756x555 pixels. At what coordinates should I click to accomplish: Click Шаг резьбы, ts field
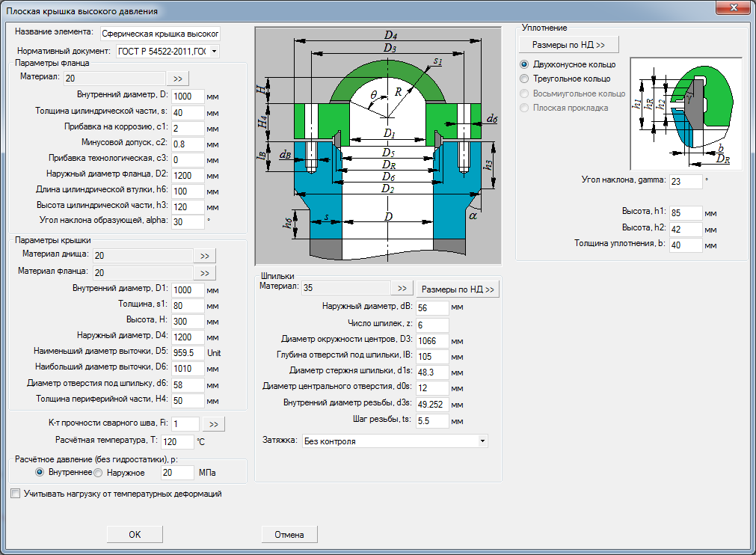coord(432,421)
